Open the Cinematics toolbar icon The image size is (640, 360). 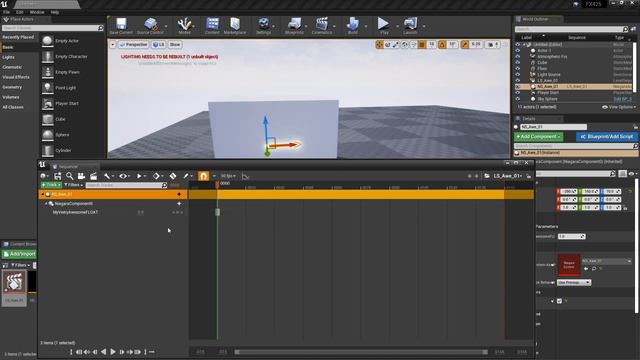(322, 24)
